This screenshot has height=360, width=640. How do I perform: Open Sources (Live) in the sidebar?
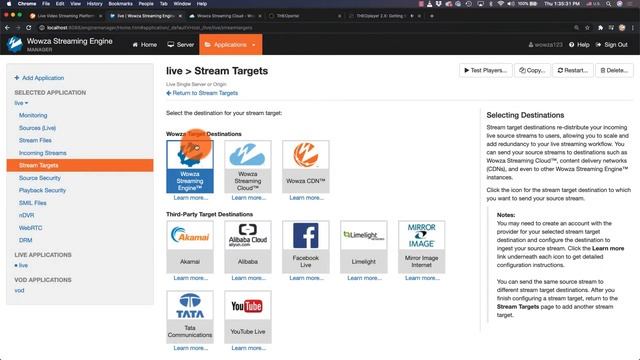pyautogui.click(x=37, y=128)
